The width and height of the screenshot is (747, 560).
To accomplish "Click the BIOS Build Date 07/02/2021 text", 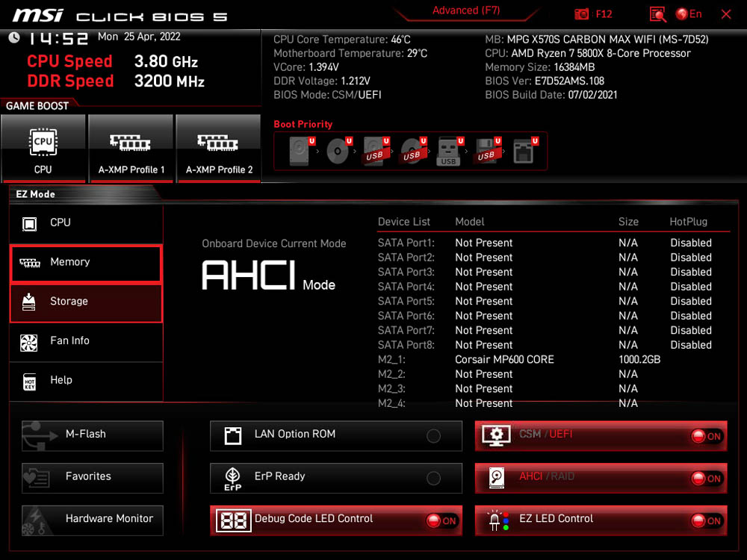I will (551, 95).
